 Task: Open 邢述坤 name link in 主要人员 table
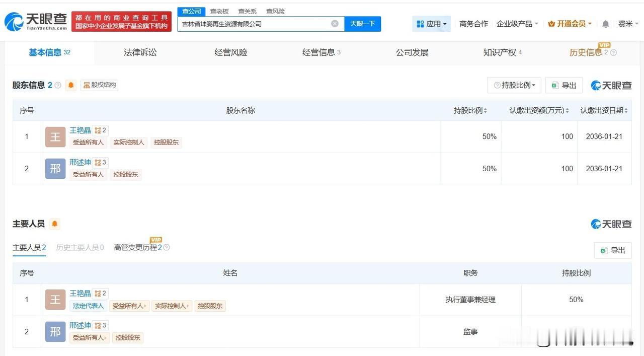tap(80, 325)
